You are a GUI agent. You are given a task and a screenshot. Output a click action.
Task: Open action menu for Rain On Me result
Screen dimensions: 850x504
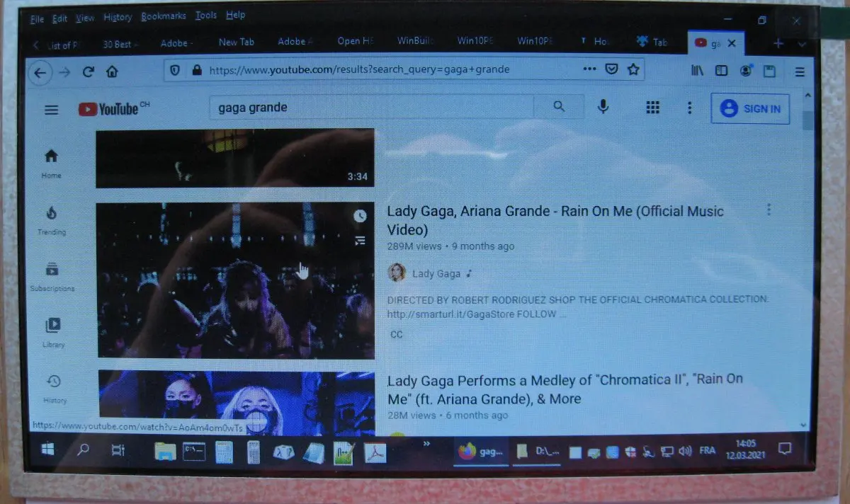click(x=769, y=210)
